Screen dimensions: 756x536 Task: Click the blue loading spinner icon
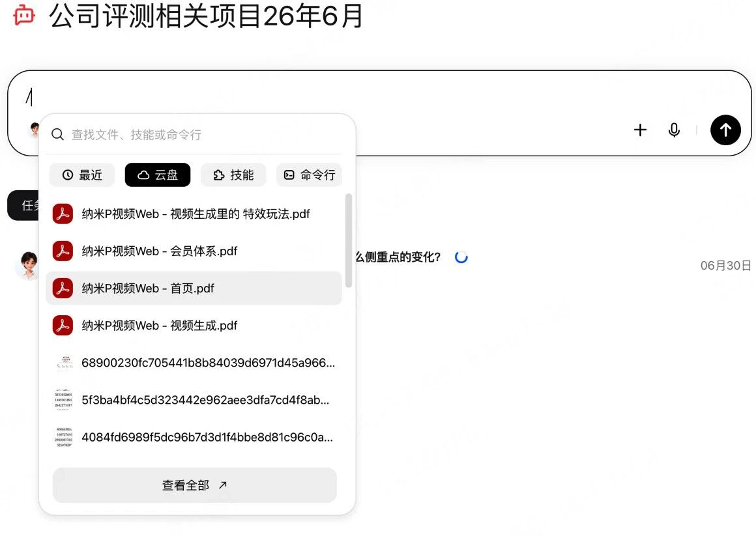pyautogui.click(x=461, y=257)
